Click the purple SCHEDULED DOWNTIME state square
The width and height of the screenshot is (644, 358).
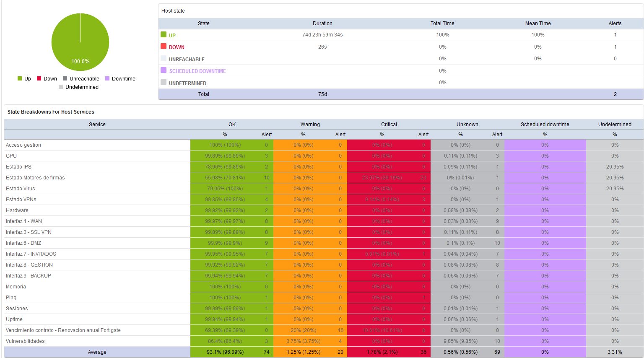coord(164,70)
